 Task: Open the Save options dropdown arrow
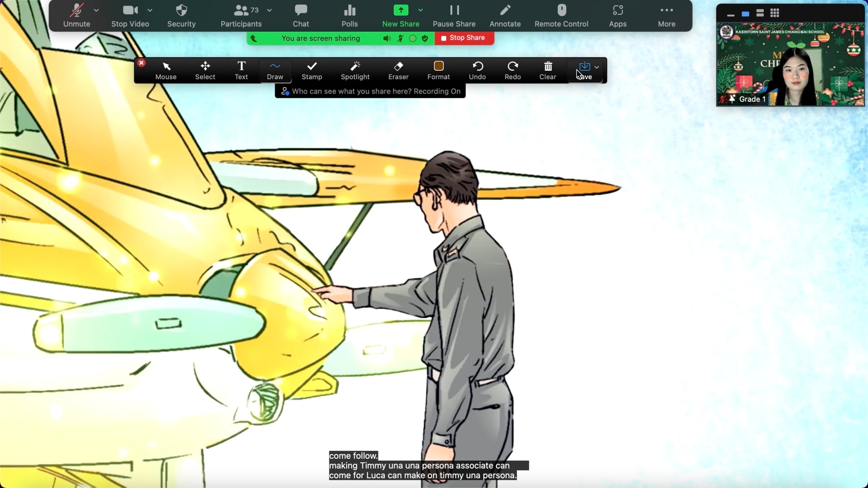597,67
